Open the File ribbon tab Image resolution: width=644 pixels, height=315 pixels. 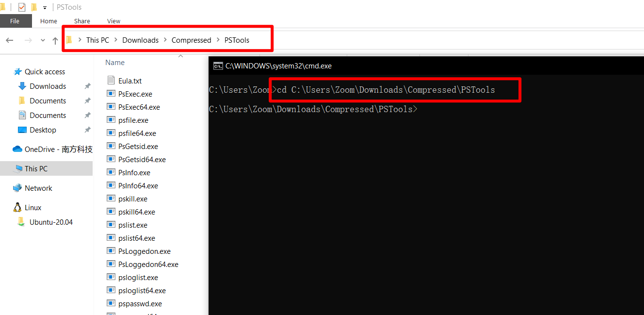[15, 21]
